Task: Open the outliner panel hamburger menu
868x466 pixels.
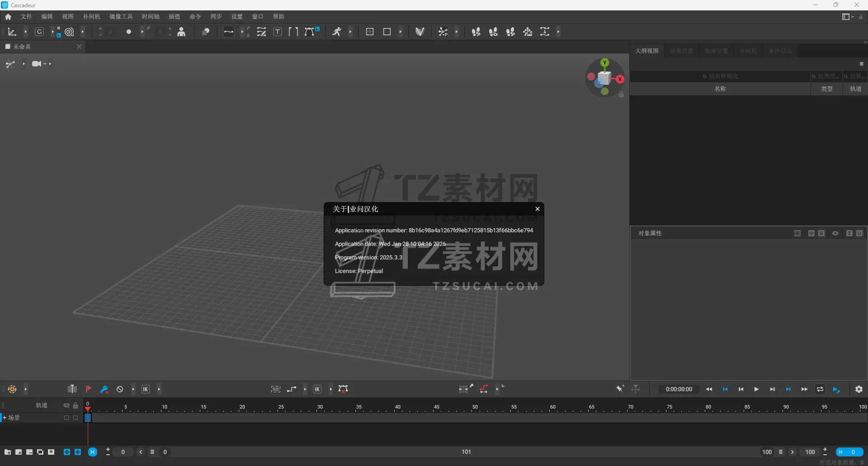Action: point(861,64)
